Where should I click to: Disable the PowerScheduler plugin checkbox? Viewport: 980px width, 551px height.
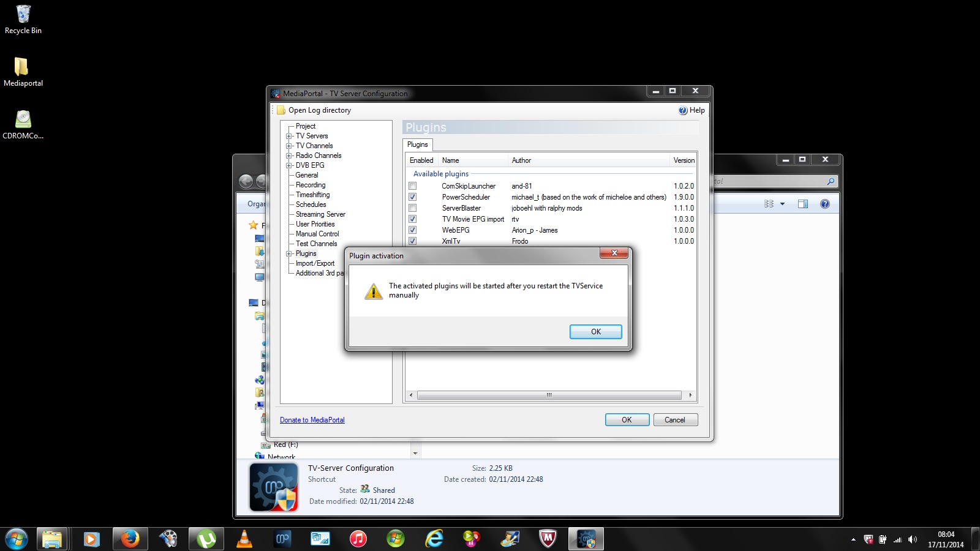412,197
